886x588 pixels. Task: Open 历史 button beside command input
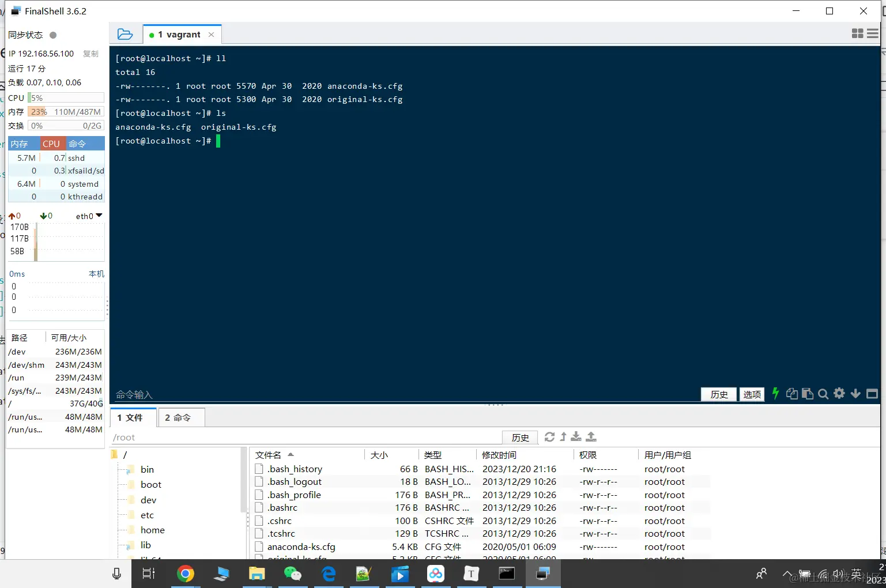[x=719, y=394]
